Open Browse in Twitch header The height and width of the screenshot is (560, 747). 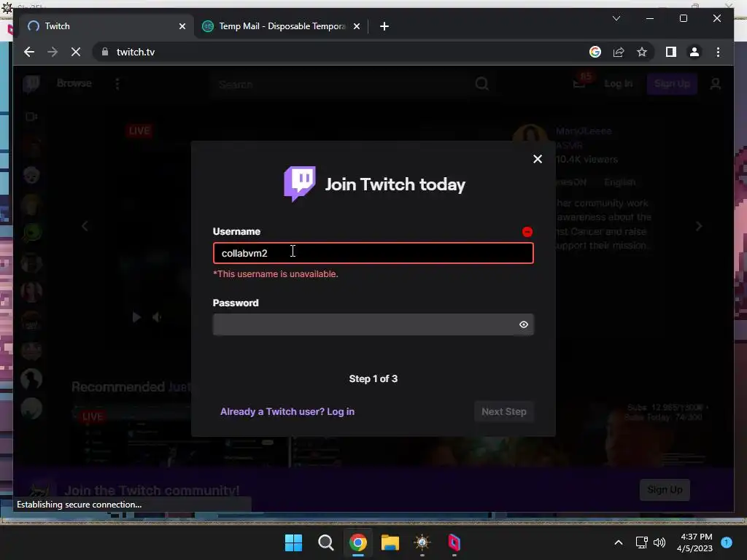click(x=74, y=83)
